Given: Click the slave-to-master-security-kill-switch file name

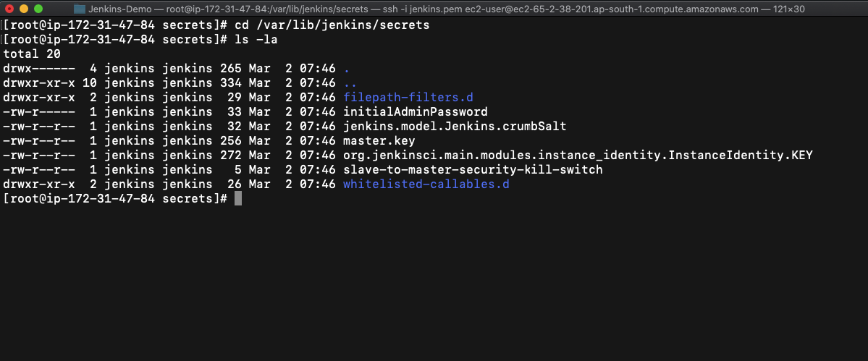Looking at the screenshot, I should click(473, 170).
